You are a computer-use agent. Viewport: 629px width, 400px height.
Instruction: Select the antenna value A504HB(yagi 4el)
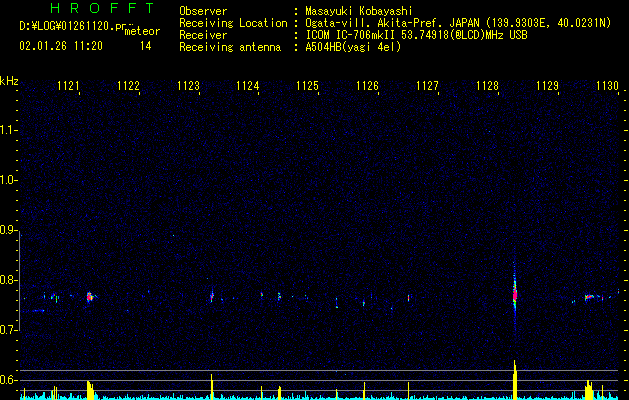pos(353,47)
